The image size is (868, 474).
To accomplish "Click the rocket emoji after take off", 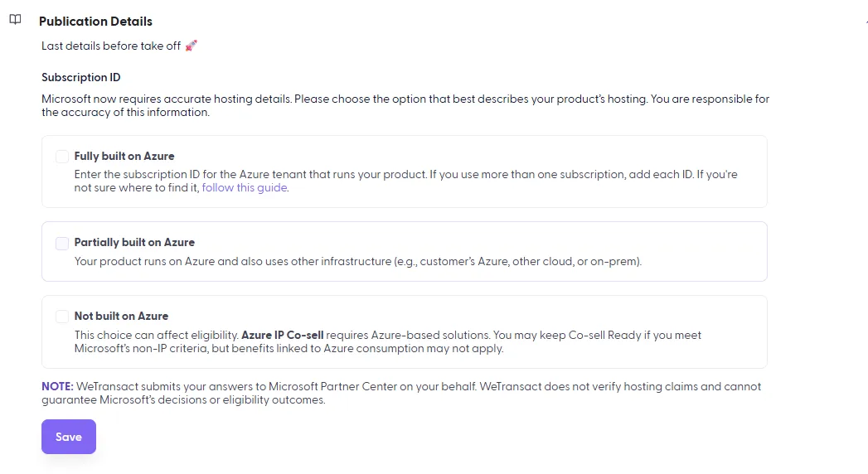I will pyautogui.click(x=191, y=46).
